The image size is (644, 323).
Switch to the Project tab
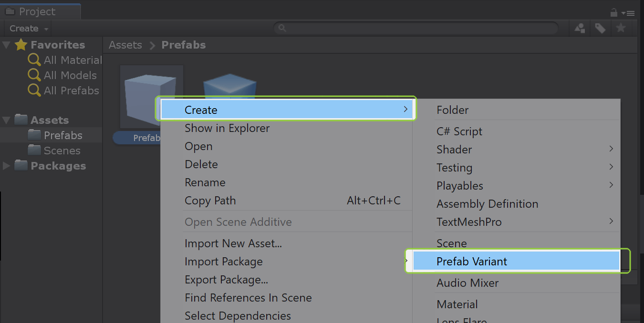(x=37, y=11)
